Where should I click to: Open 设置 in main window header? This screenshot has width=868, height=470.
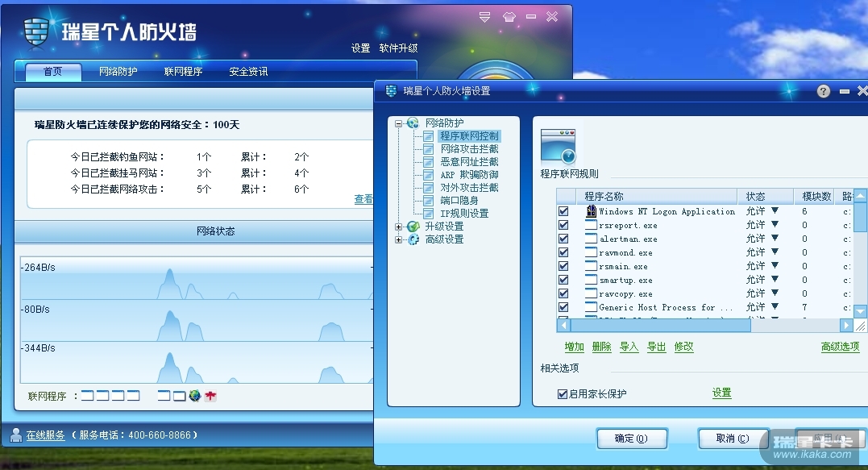coord(360,48)
